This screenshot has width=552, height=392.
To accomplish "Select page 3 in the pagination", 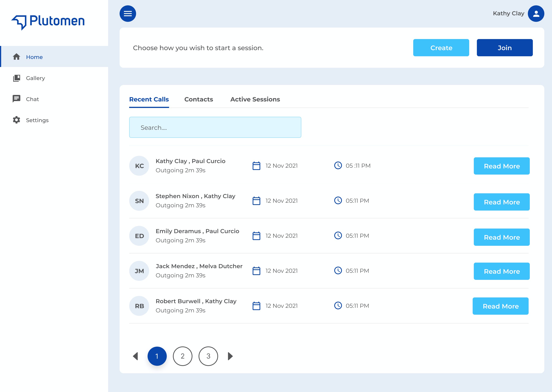I will tap(208, 356).
